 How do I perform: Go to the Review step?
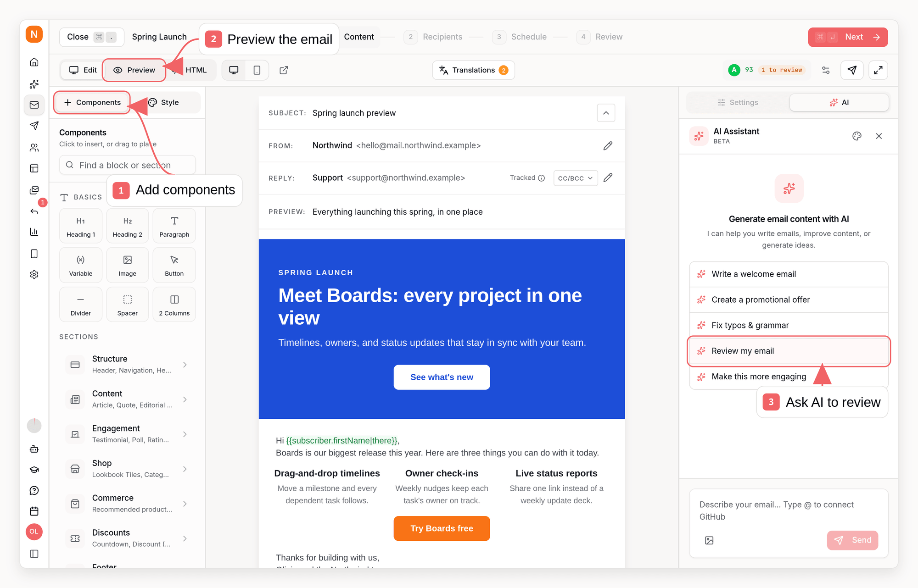[599, 37]
